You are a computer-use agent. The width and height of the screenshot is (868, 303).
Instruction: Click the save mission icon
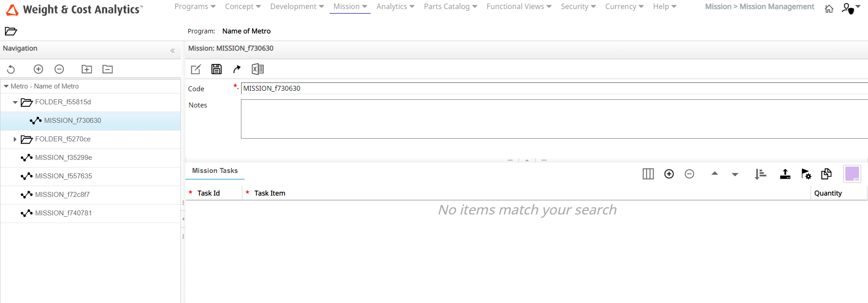[x=217, y=69]
